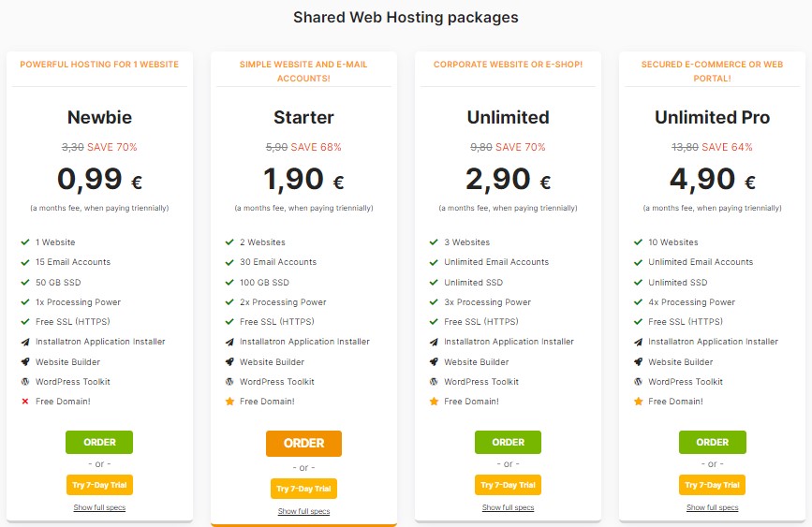
Task: Click the Starter plan 1,90 € price
Action: tap(304, 179)
